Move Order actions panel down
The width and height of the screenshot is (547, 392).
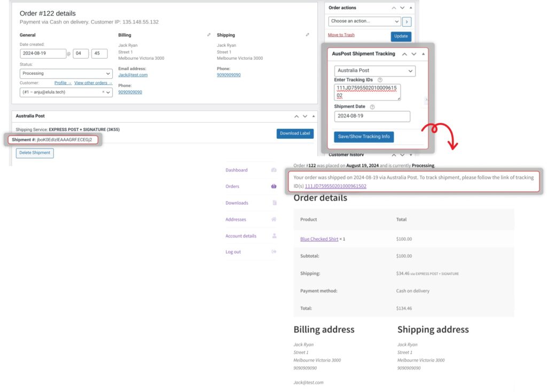[x=402, y=7]
